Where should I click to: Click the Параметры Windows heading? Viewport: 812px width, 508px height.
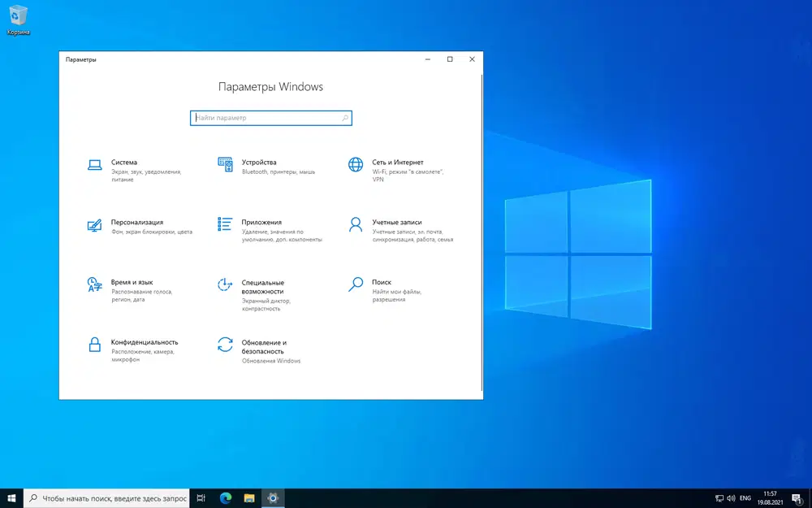[271, 87]
